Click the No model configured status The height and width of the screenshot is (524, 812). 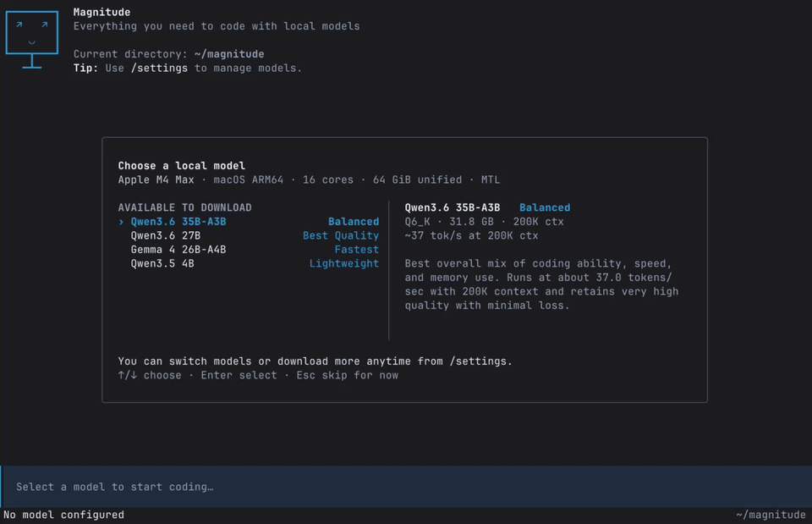63,516
